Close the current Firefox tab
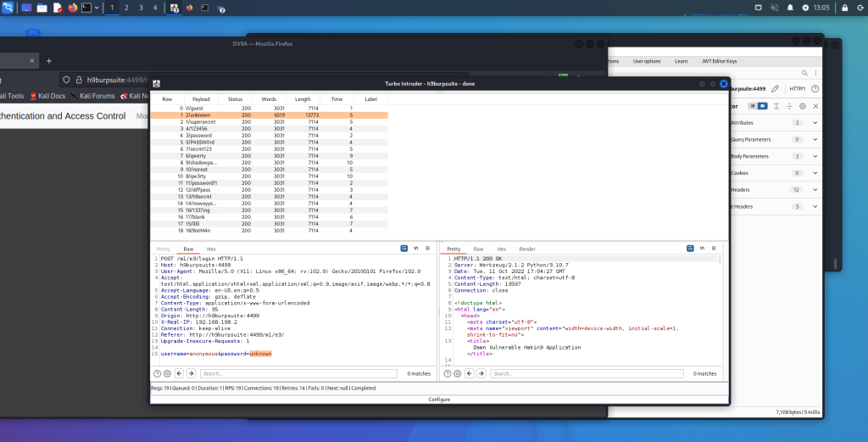Viewport: 868px width, 442px height. click(32, 61)
